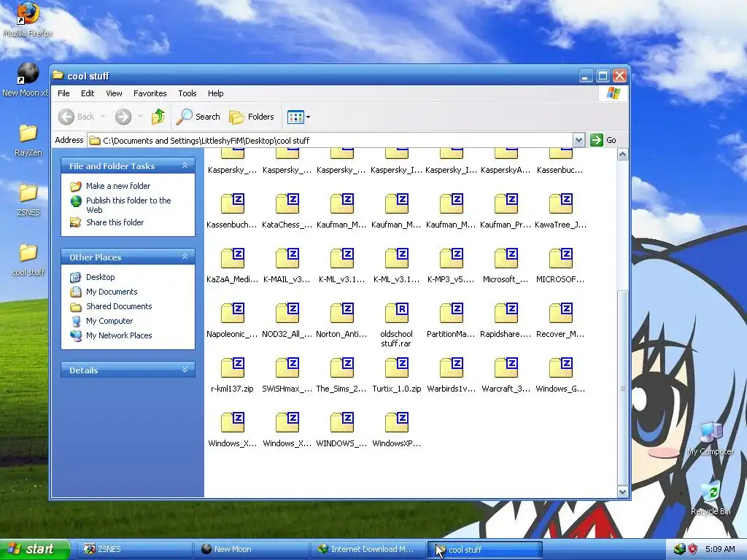Select the MICROSOF zip file

pos(560,266)
